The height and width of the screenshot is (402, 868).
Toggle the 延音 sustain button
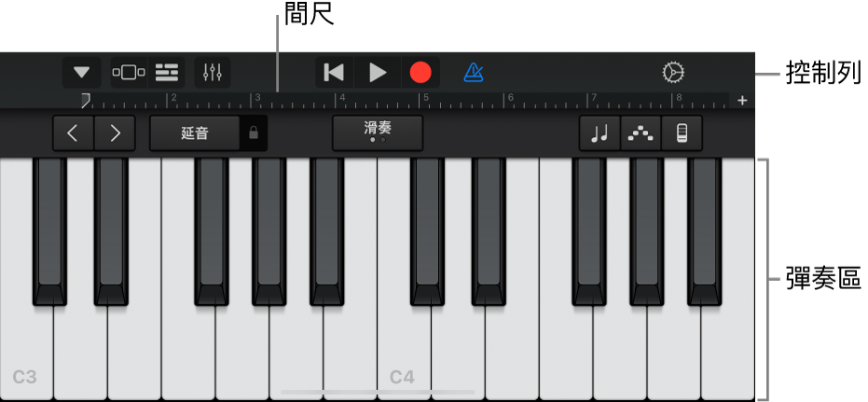[195, 133]
